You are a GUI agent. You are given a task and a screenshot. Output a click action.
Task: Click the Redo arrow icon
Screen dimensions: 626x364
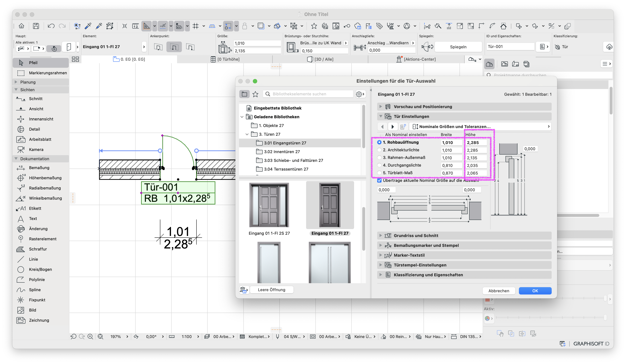[x=62, y=26]
